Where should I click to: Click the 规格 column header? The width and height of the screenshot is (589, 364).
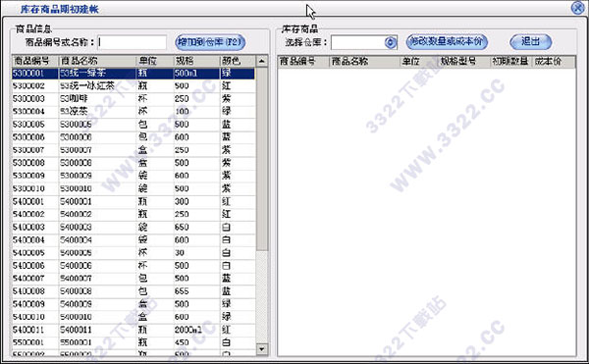click(196, 61)
